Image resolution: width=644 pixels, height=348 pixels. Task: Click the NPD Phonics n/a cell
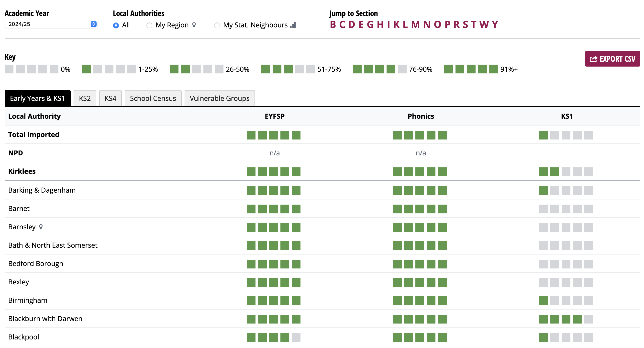tap(421, 153)
